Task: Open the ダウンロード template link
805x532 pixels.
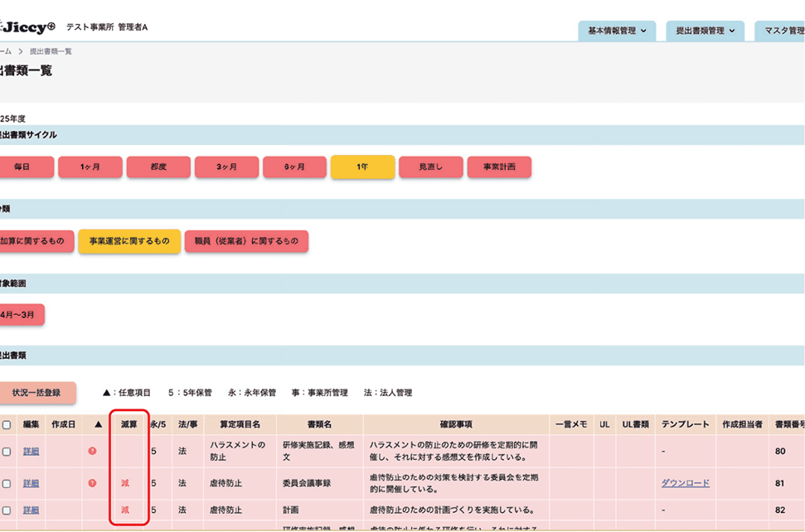Action: 684,483
